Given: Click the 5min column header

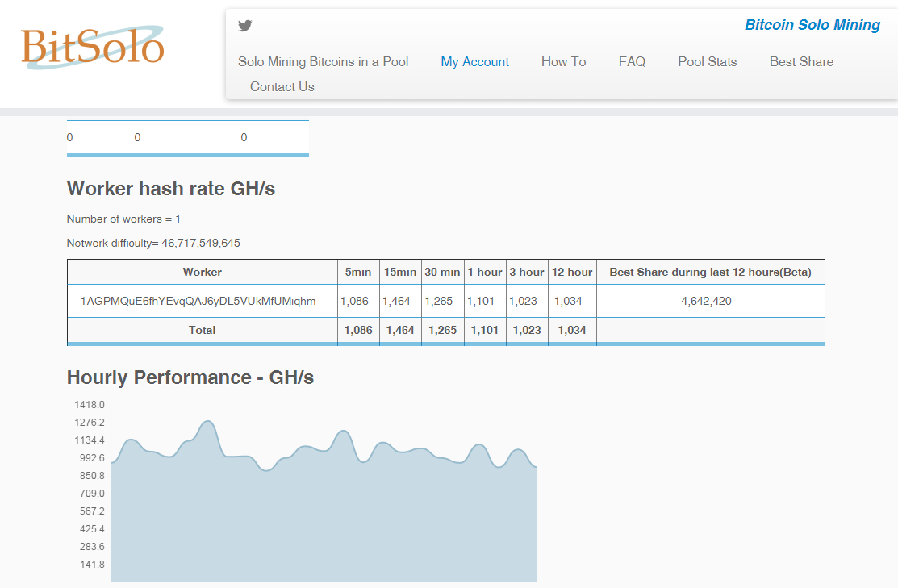Looking at the screenshot, I should tap(358, 272).
